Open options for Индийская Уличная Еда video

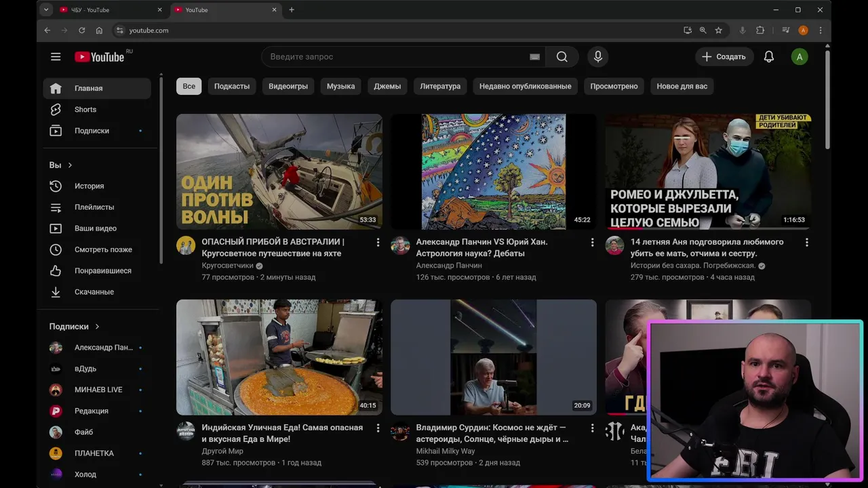pos(378,428)
